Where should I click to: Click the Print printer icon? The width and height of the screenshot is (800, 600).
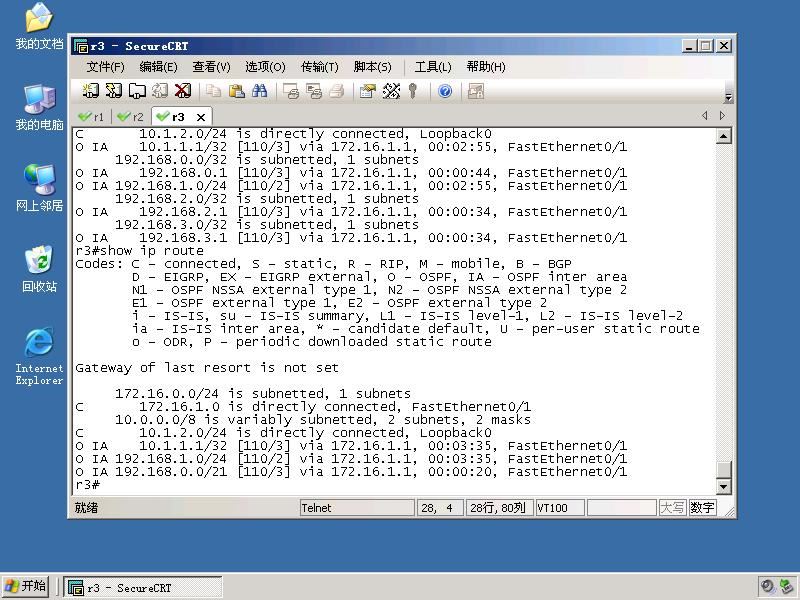337,91
